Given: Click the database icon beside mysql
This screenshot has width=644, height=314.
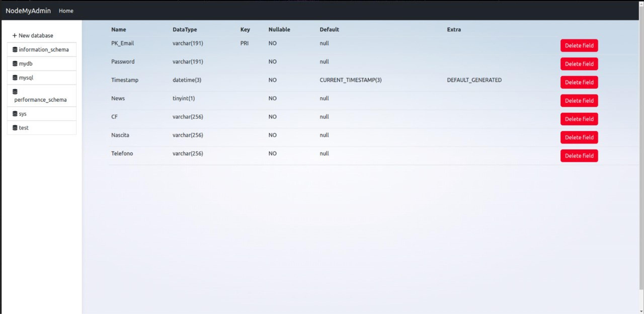Looking at the screenshot, I should point(15,77).
